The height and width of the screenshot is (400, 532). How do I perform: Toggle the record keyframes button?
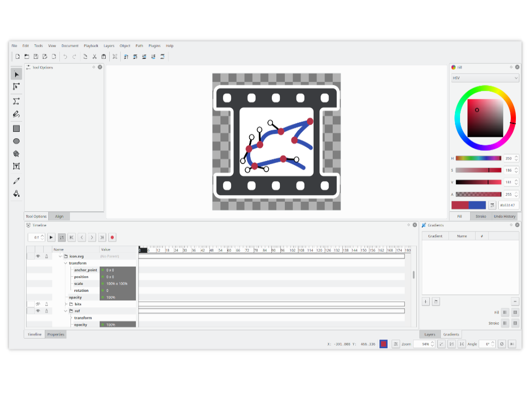pos(112,237)
